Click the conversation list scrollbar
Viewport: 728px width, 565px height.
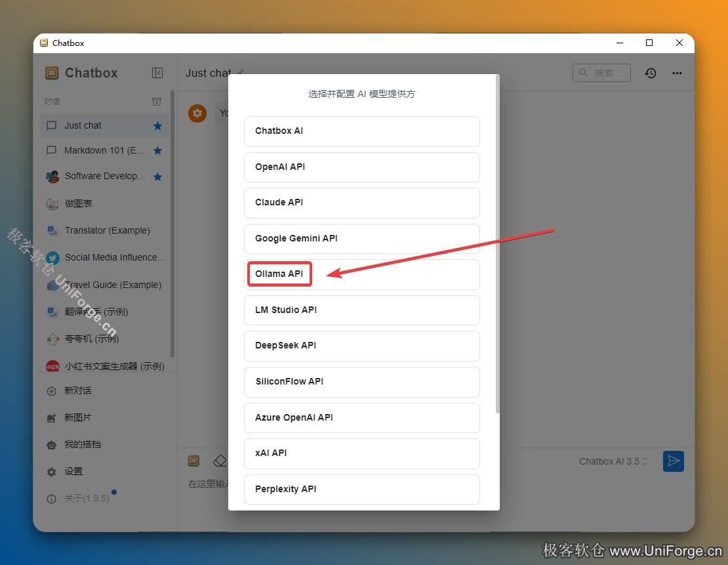coord(172,224)
